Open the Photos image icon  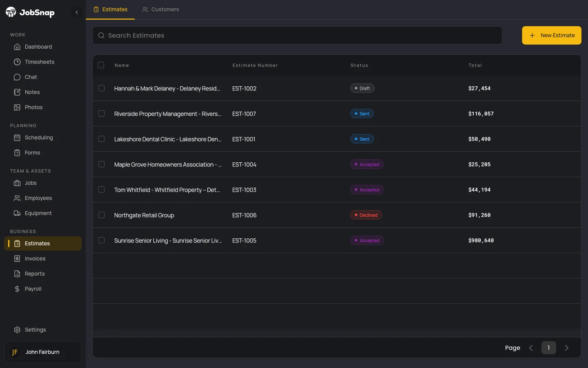pyautogui.click(x=17, y=108)
